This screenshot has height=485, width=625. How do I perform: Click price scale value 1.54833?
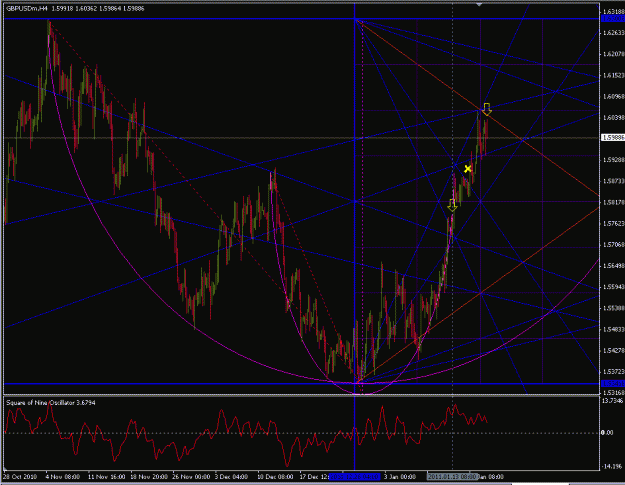point(614,330)
